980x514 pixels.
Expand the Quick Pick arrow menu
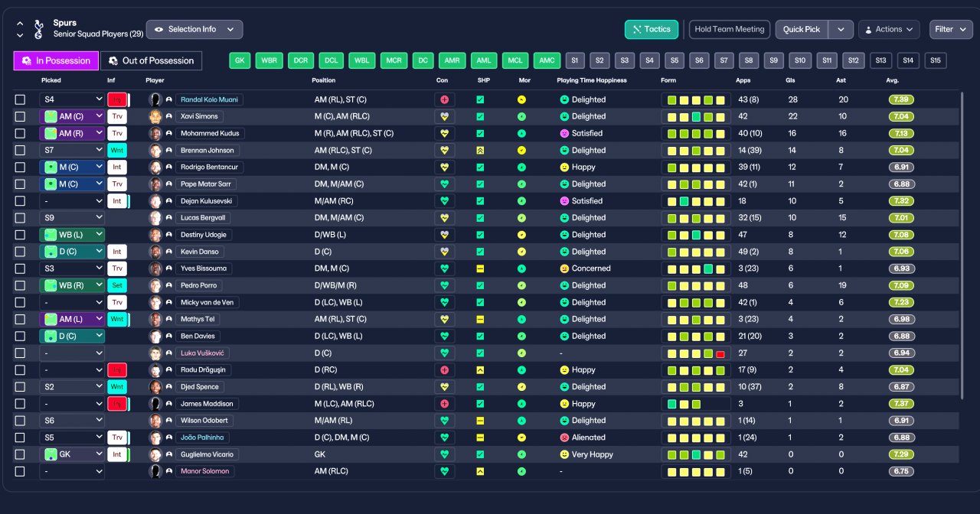[841, 29]
